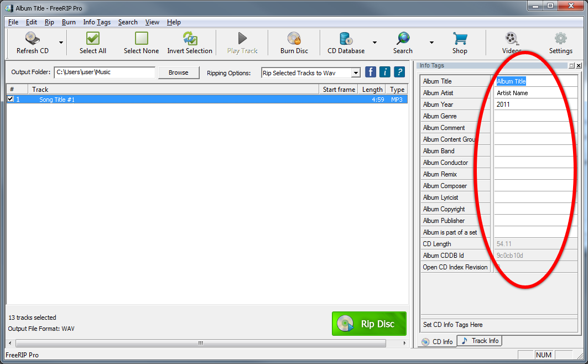Click the Album Artist value field

(536, 92)
